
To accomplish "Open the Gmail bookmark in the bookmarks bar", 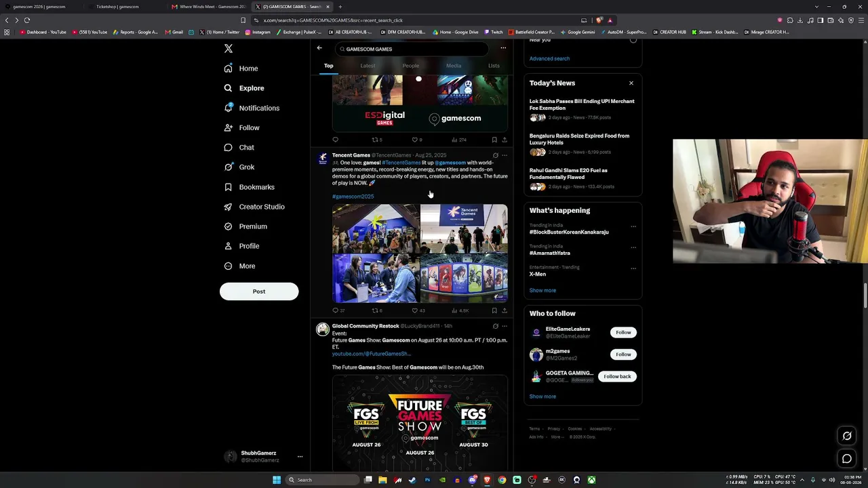I will pos(174,32).
